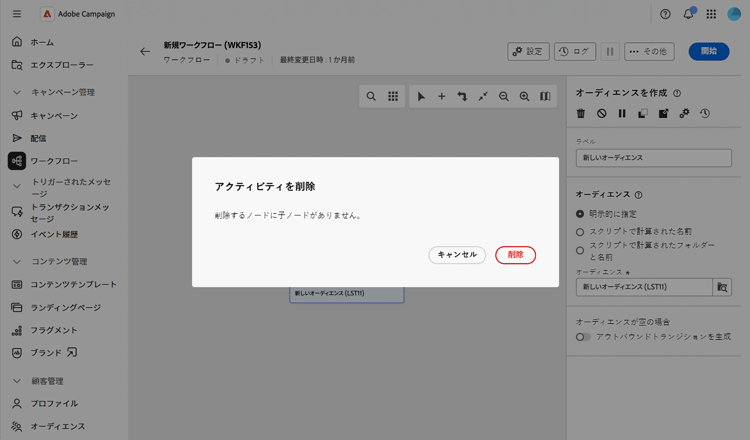Open the その他 more menu

tap(649, 51)
